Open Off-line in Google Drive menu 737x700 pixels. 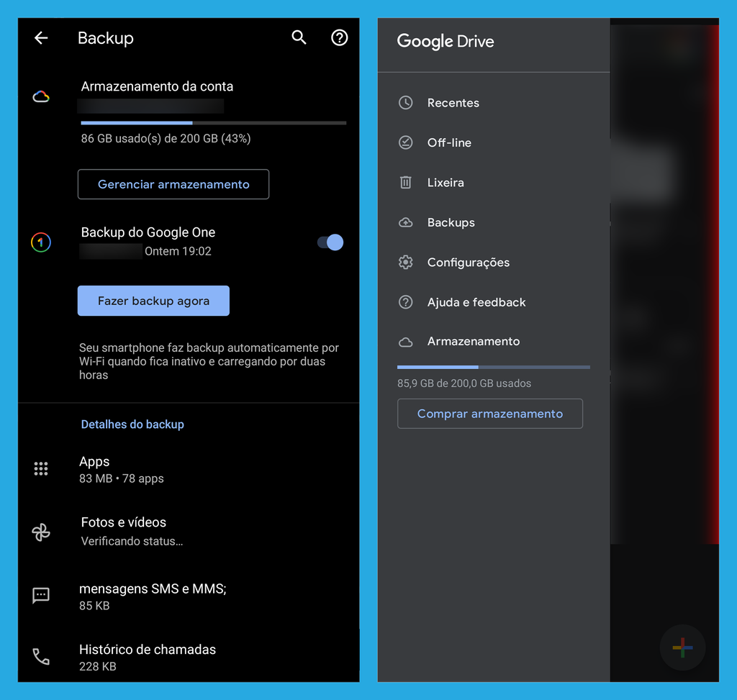coord(494,142)
